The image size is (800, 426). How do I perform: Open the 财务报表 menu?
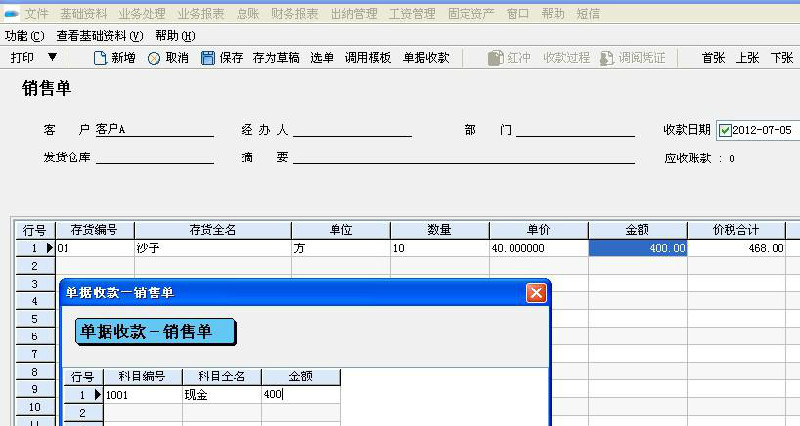pos(295,14)
